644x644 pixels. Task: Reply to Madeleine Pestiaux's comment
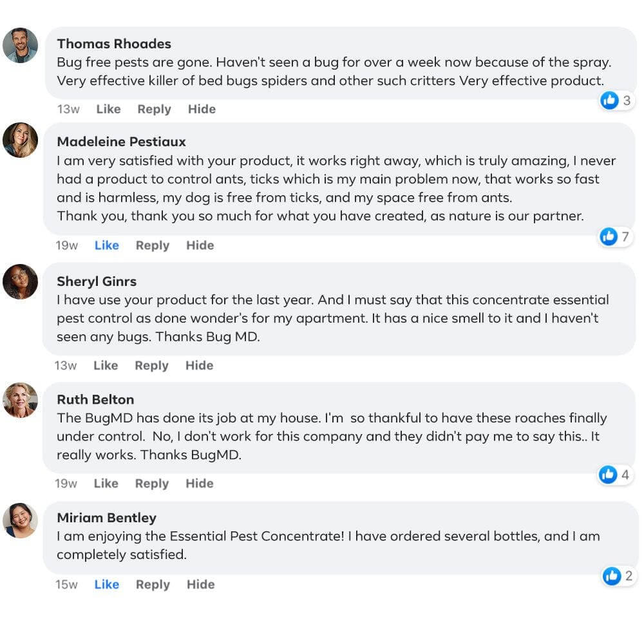click(153, 245)
